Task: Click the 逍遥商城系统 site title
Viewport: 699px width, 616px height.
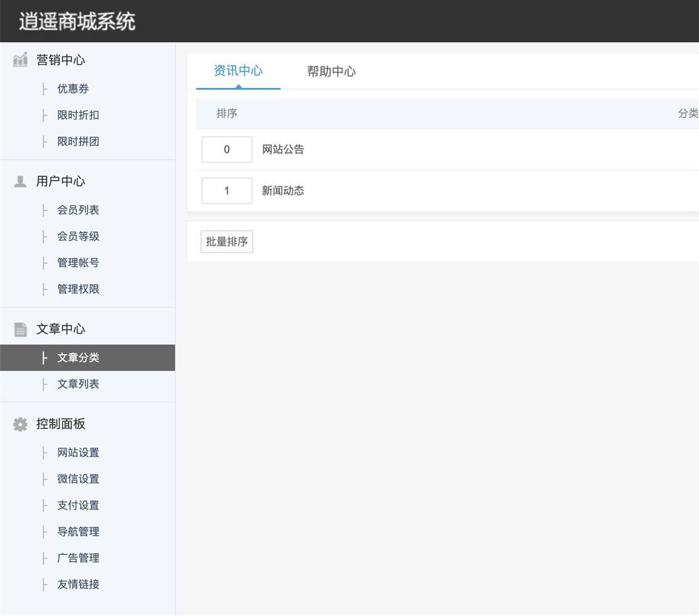Action: coord(77,21)
